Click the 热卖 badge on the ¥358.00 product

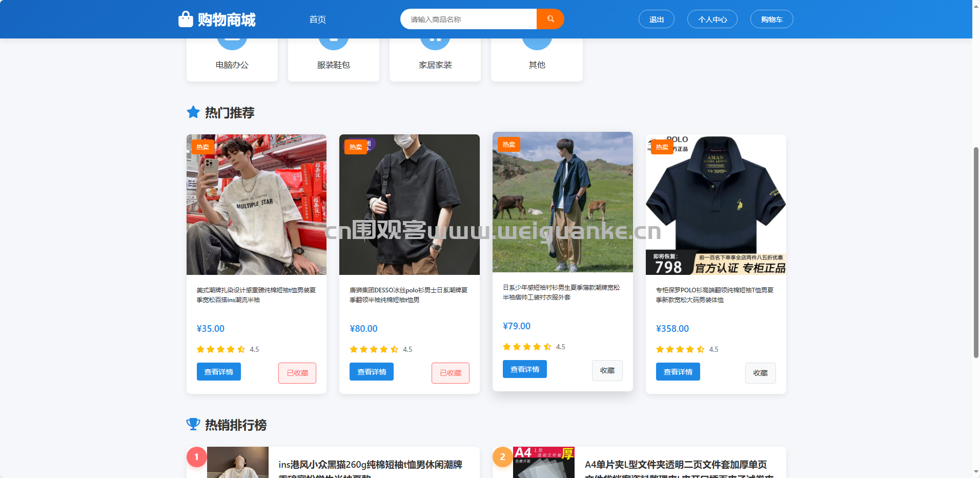tap(662, 147)
